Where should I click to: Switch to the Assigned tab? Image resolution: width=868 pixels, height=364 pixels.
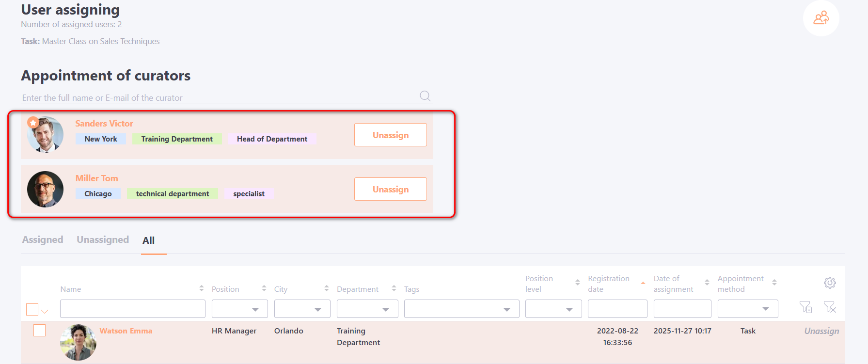pyautogui.click(x=43, y=240)
